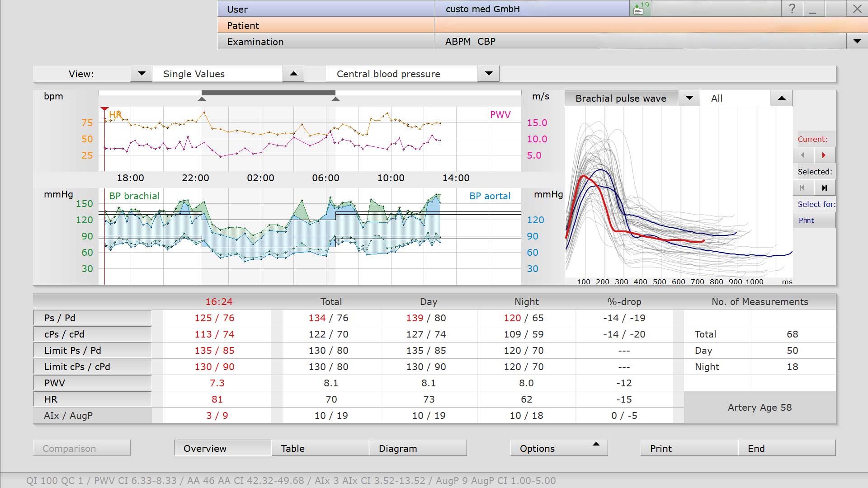
Task: Click the red current-time marker triangle
Action: coord(104,109)
